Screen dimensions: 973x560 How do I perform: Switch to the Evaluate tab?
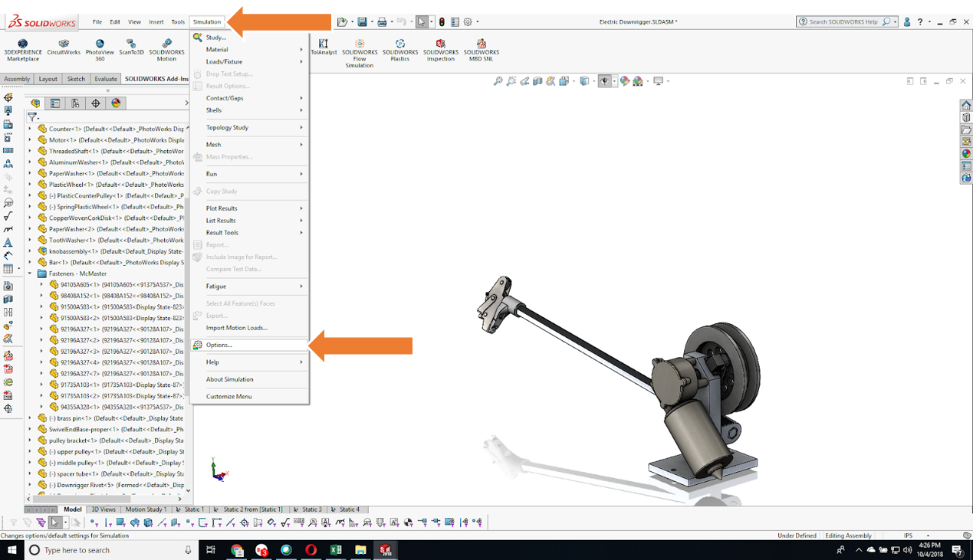(106, 79)
